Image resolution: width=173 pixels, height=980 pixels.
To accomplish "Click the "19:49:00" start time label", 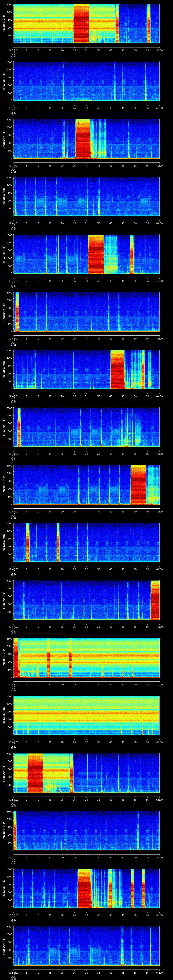I will coord(13,742).
